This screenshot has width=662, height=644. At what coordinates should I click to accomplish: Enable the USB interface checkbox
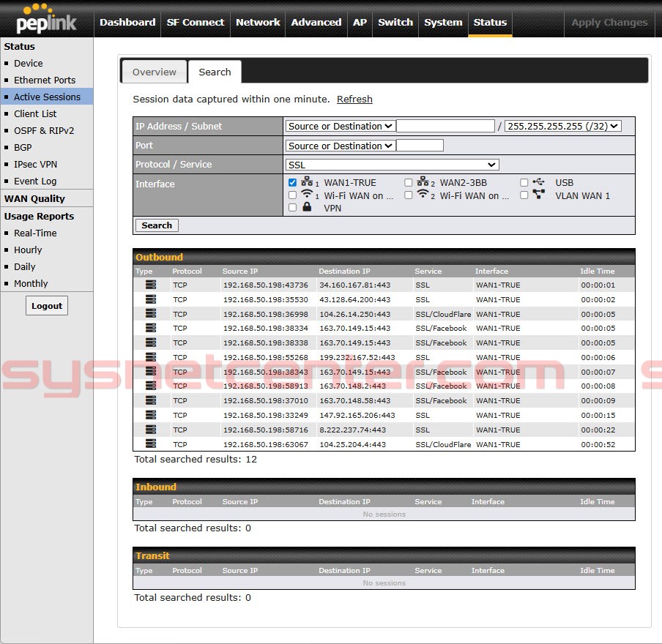point(524,182)
